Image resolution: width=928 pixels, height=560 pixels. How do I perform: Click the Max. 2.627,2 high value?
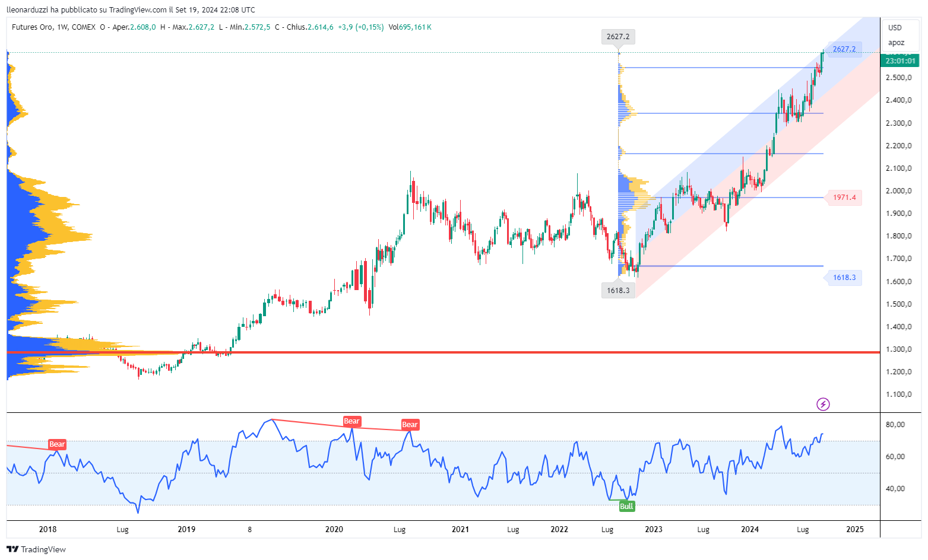194,27
